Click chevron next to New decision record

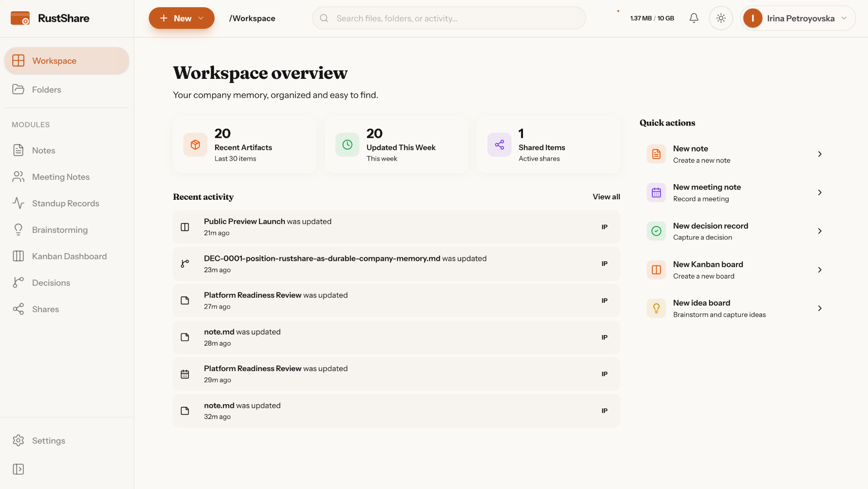coord(820,231)
